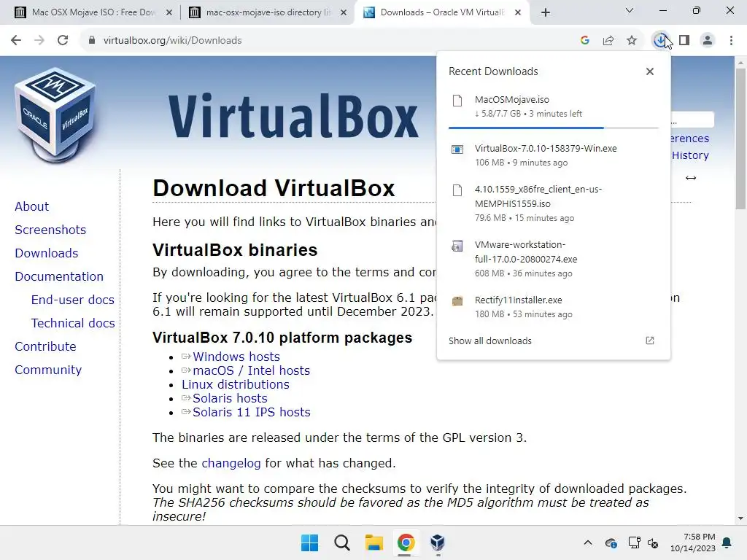Screen dimensions: 747x560
Task: Open taskbar Search
Action: pos(342,542)
